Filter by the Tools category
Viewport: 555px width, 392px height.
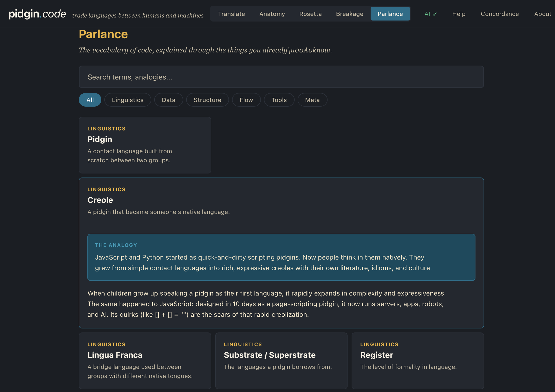tap(279, 100)
